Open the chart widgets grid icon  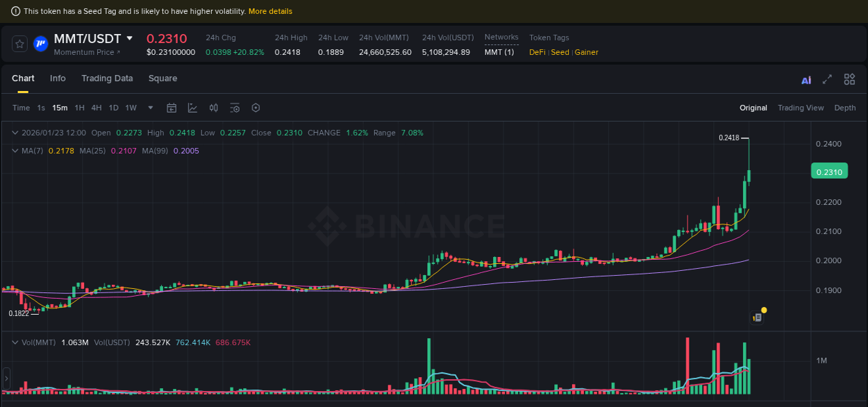click(x=849, y=80)
